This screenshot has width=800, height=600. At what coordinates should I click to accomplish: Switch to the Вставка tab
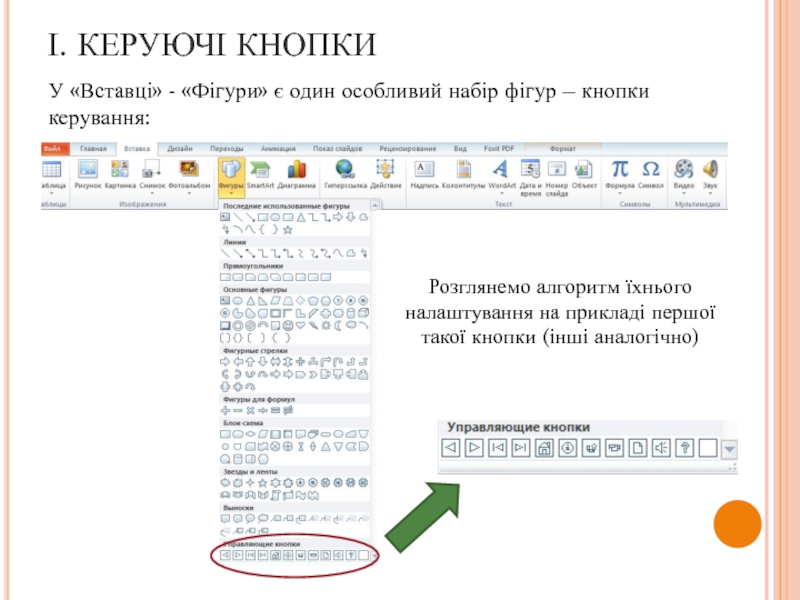click(x=137, y=149)
